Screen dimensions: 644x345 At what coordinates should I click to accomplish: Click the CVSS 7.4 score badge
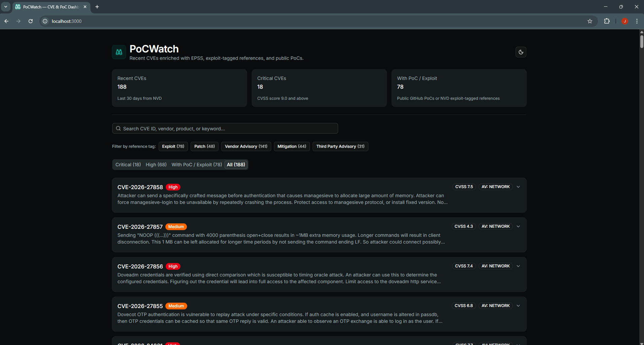pos(464,266)
